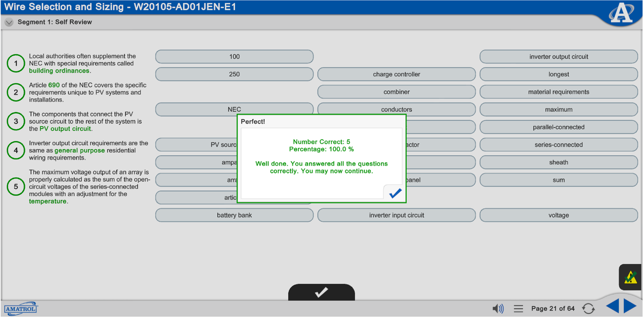
Task: Click 'Page 21 of 64' indicator
Action: pos(553,309)
